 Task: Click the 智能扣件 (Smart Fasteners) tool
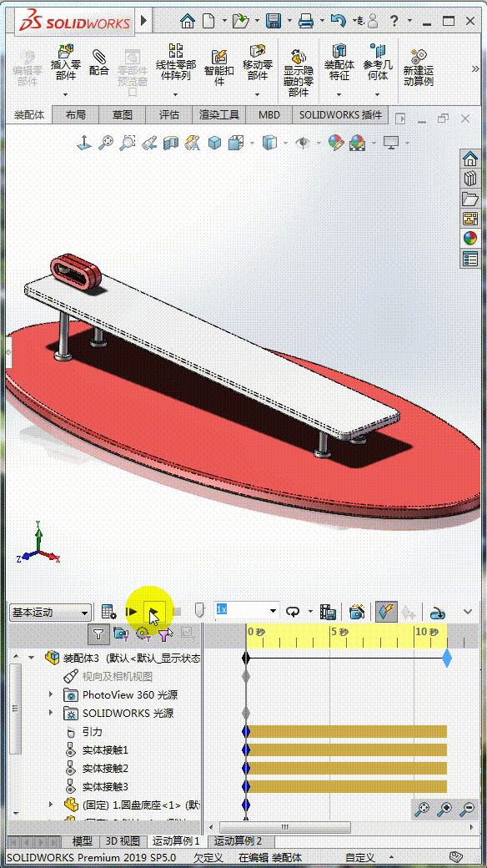coord(219,68)
